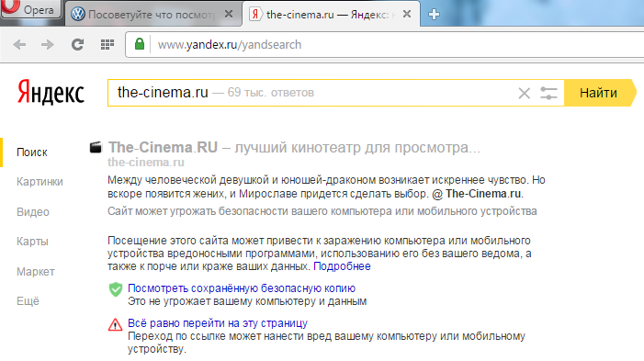Open a new tab with plus button
Viewport: 644px width, 361px height.
click(434, 15)
